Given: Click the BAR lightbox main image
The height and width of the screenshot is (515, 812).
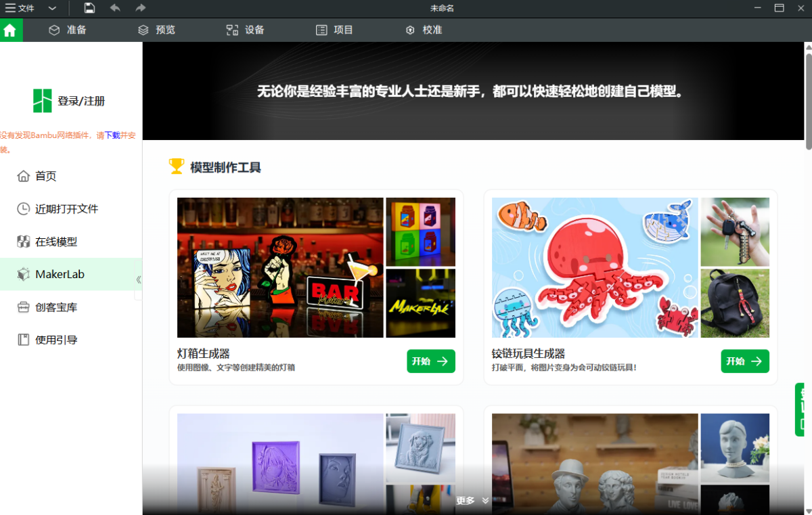Looking at the screenshot, I should [280, 267].
